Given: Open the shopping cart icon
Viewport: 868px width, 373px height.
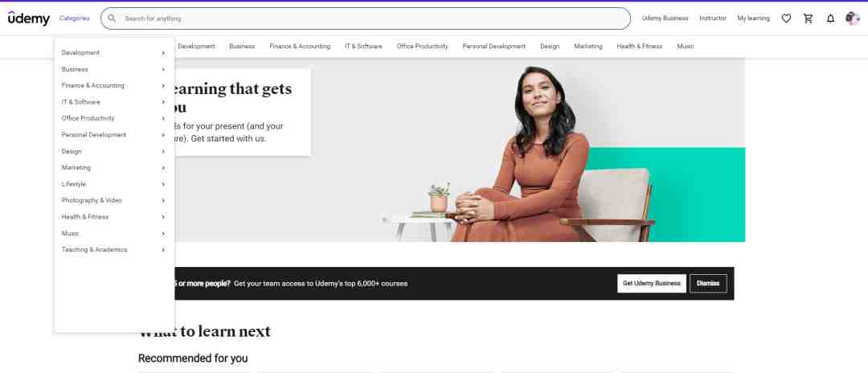Looking at the screenshot, I should pyautogui.click(x=809, y=18).
